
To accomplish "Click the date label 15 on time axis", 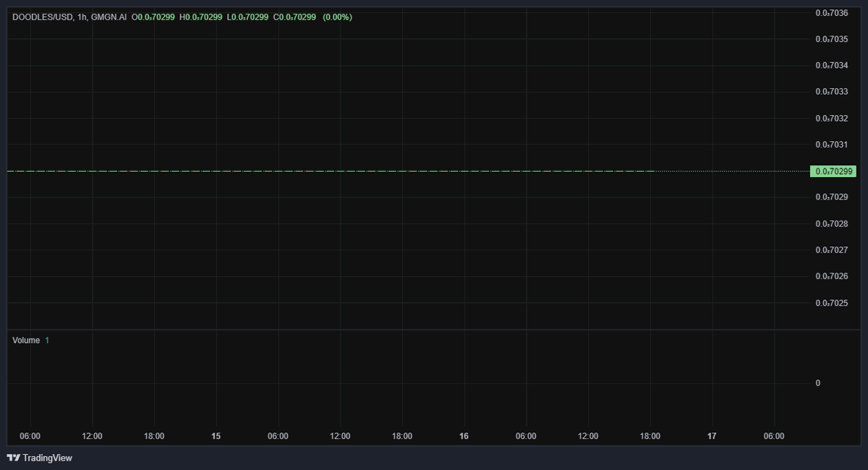I will (216, 436).
